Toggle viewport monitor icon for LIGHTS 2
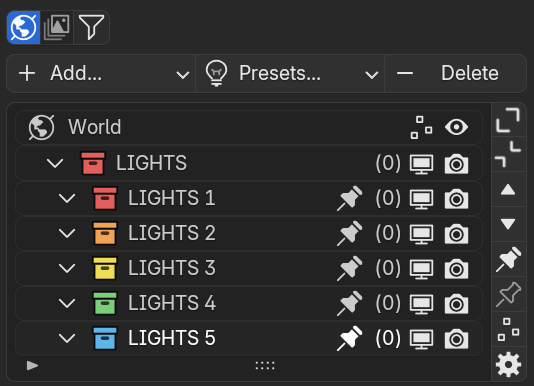 [x=421, y=234]
